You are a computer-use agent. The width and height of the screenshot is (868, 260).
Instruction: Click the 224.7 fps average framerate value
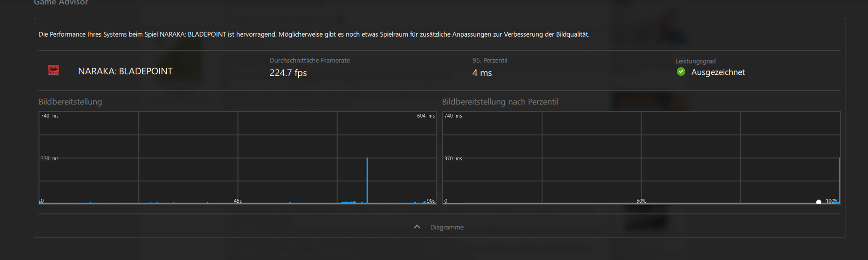[x=288, y=73]
